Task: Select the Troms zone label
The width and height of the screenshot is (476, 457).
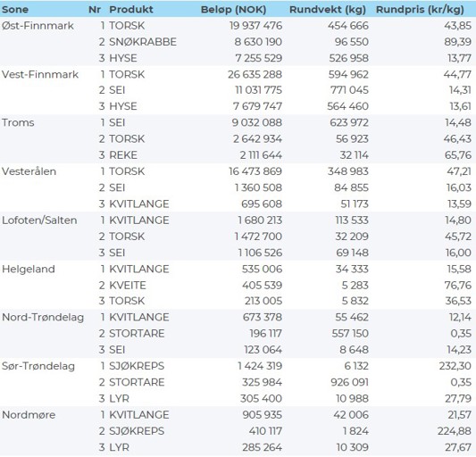Action: 18,122
